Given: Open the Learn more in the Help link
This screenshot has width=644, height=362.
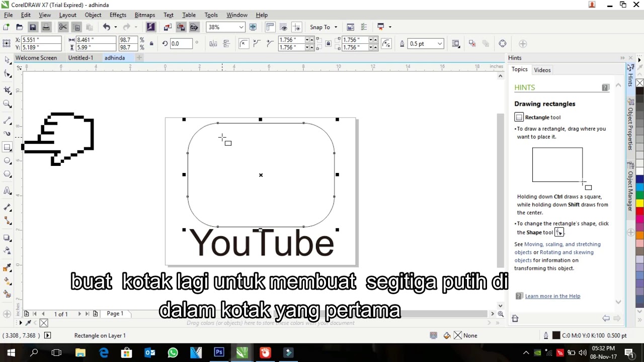Looking at the screenshot, I should coord(552,296).
